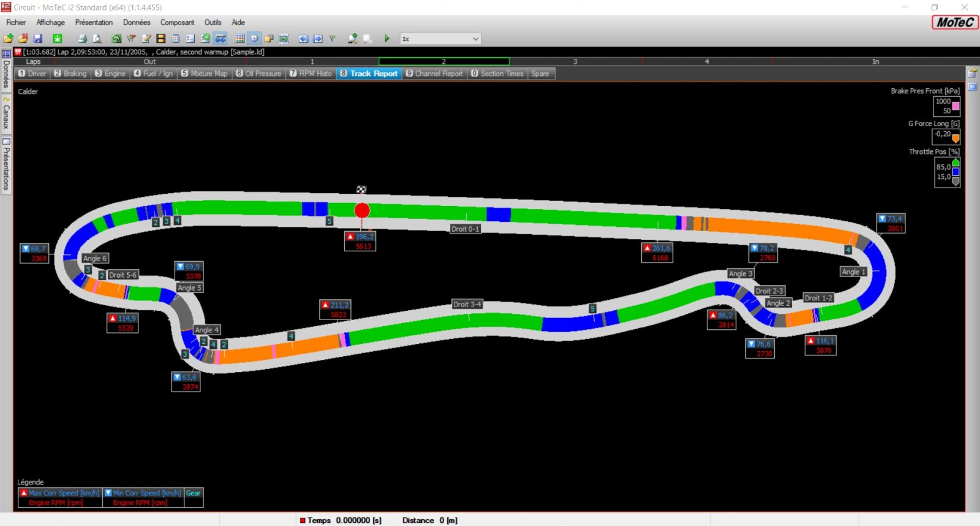Switch to the Braking tab
Image resolution: width=980 pixels, height=526 pixels.
(70, 74)
